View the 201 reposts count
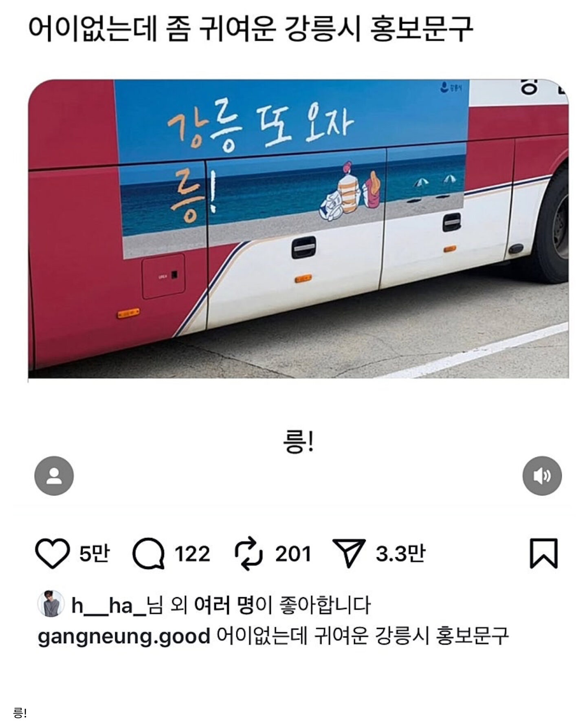 [x=293, y=554]
